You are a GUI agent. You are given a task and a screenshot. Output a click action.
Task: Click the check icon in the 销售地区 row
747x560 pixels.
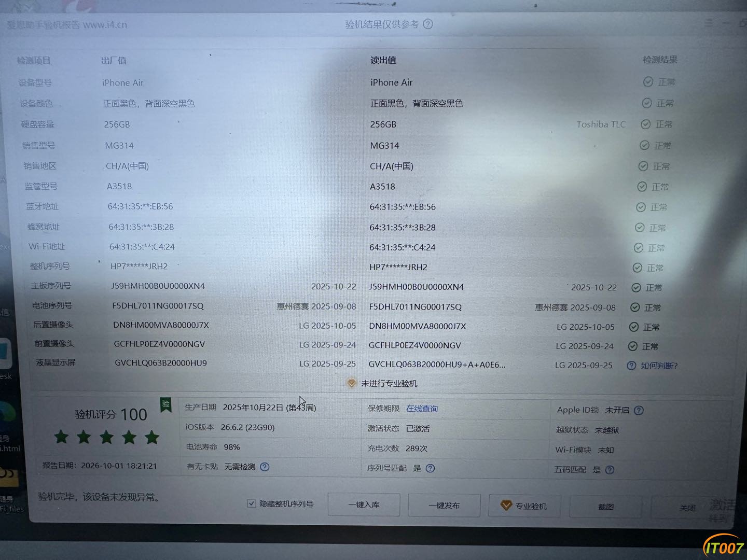pos(643,166)
